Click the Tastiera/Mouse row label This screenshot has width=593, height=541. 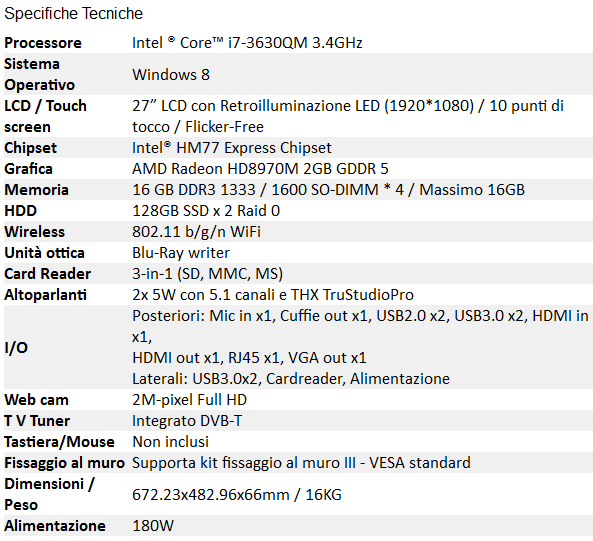click(x=59, y=442)
